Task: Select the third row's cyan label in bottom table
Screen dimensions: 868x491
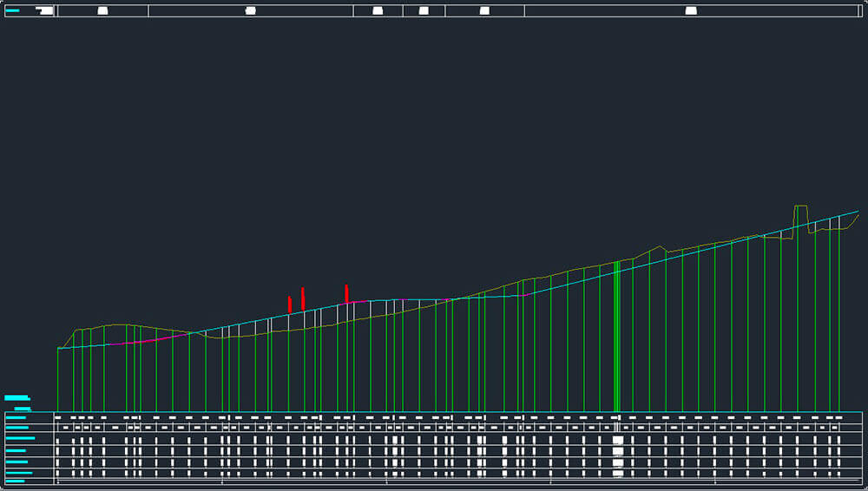Action: tap(20, 439)
